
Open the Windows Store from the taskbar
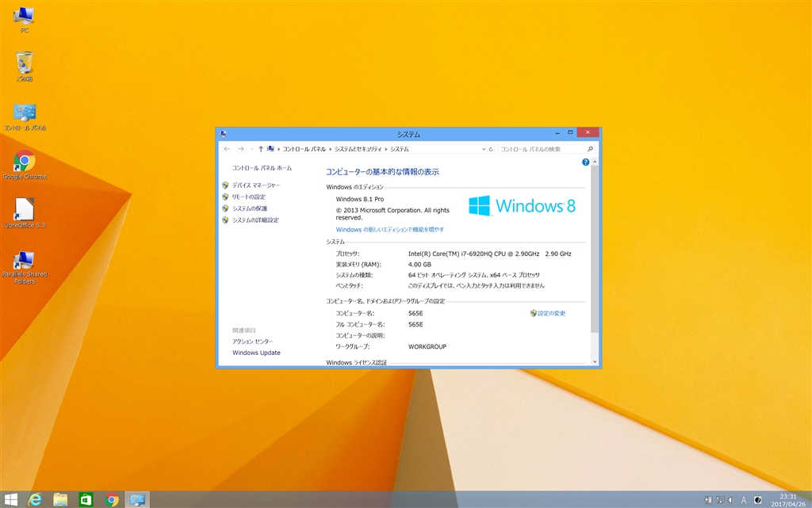click(86, 499)
